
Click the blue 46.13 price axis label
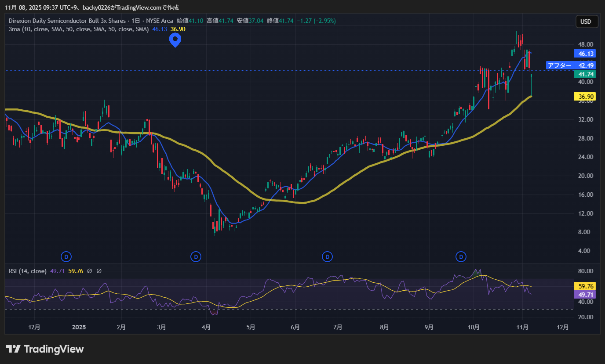[586, 54]
